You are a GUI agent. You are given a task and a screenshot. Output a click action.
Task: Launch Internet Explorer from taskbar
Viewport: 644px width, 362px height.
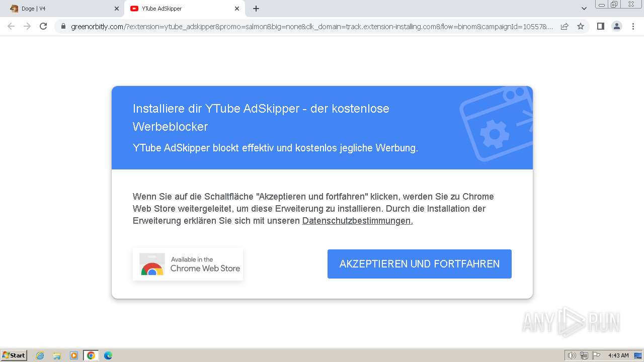click(x=40, y=355)
